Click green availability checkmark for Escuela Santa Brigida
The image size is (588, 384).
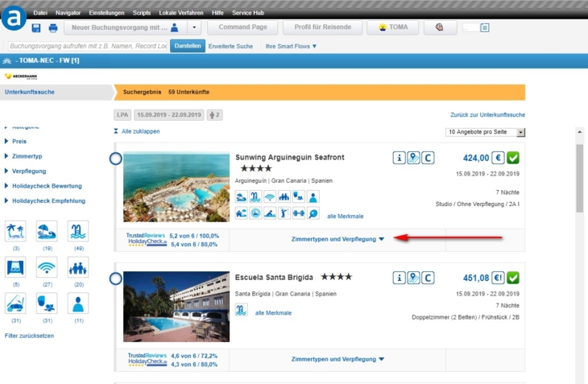click(513, 278)
